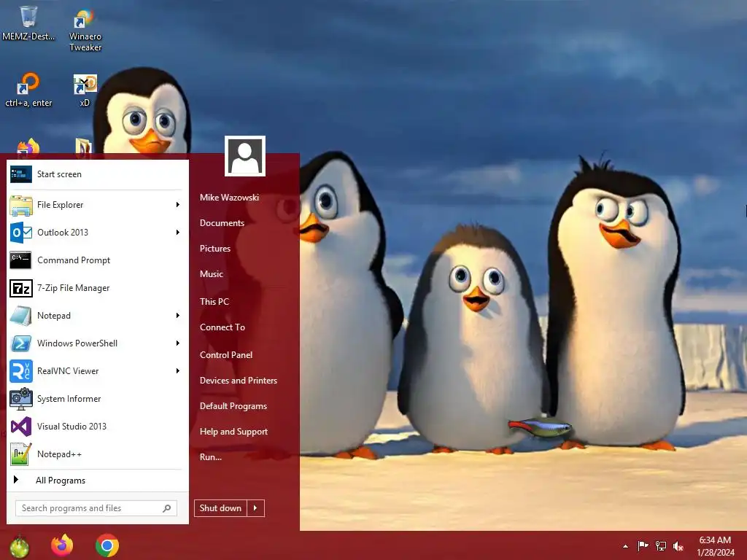Open Mike Wazowski user folder
Screen dimensions: 747x560
click(x=229, y=198)
